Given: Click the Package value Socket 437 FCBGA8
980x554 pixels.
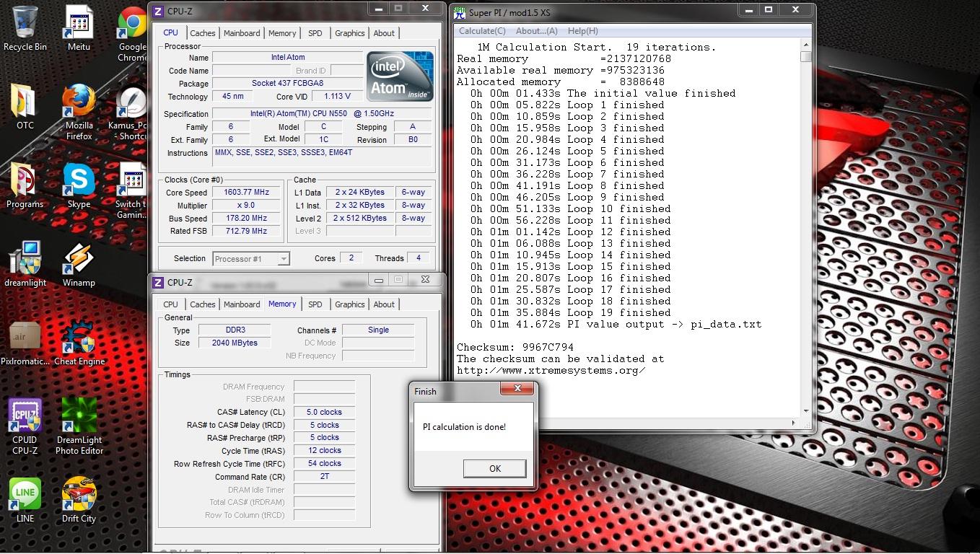Looking at the screenshot, I should [x=287, y=83].
